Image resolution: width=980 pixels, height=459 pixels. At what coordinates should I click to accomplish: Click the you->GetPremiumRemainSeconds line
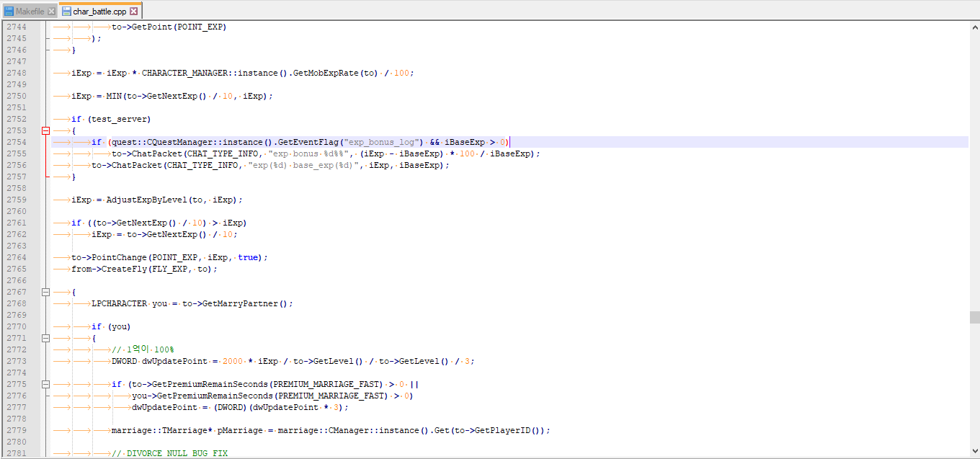coord(272,396)
